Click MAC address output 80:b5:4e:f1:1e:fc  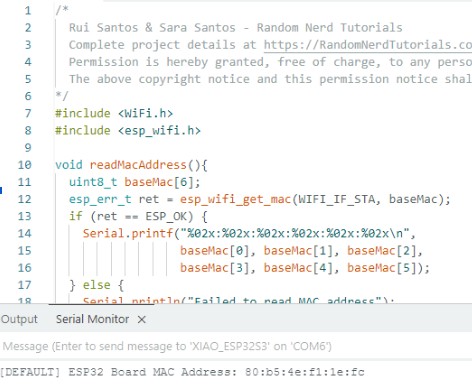305,372
